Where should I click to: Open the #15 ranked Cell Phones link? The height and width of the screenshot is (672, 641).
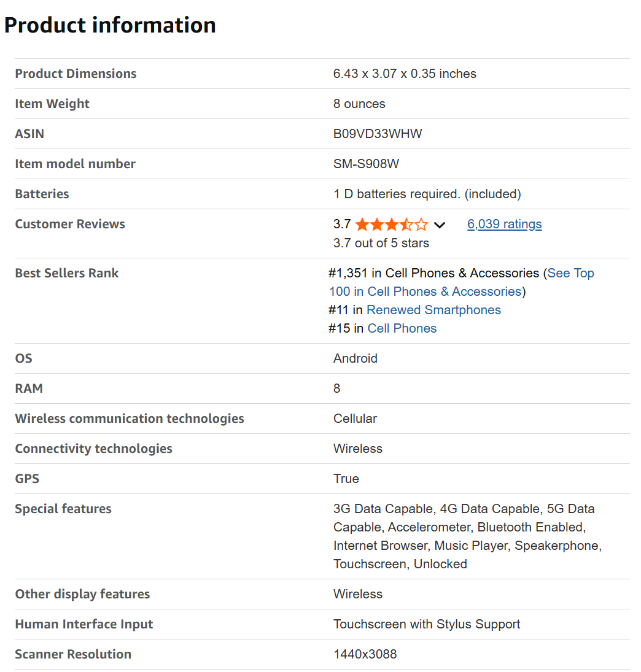pos(402,328)
